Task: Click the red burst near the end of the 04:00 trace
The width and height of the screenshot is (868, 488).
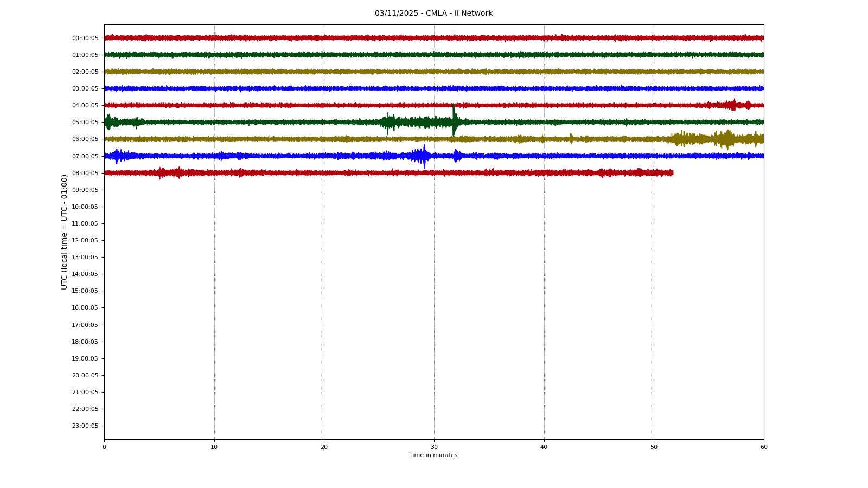Action: (733, 105)
